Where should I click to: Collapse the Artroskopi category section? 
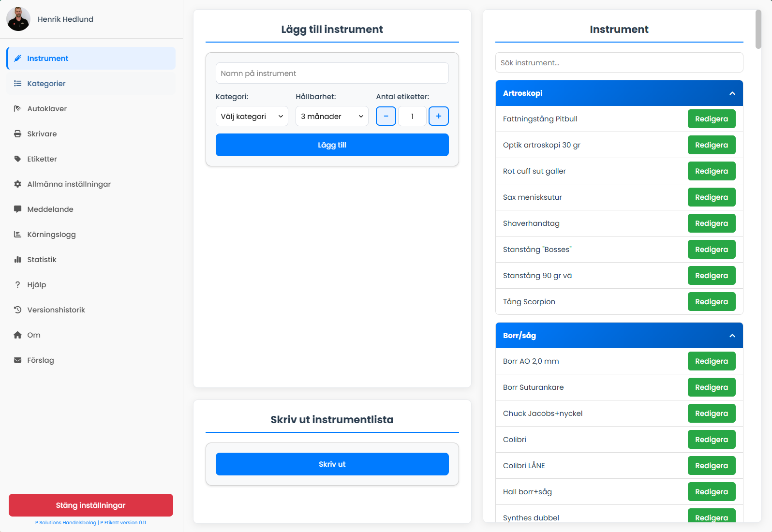click(732, 93)
